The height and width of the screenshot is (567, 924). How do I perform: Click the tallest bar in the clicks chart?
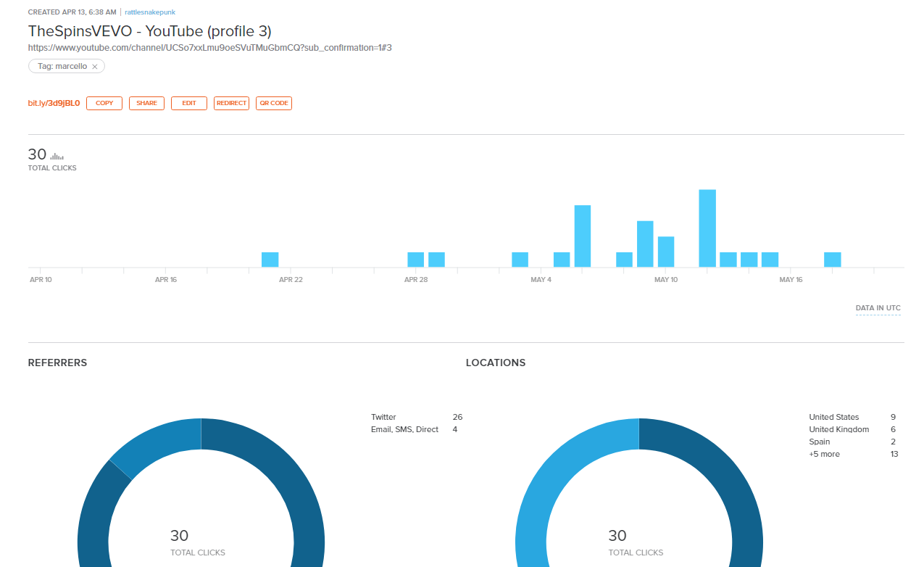(707, 228)
